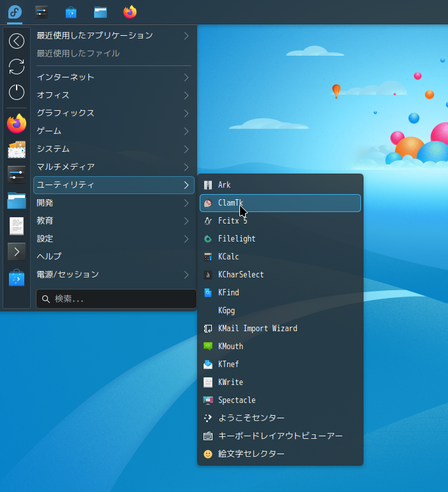448x492 pixels.
Task: Expand the マルチメディア category arrow
Action: click(186, 167)
